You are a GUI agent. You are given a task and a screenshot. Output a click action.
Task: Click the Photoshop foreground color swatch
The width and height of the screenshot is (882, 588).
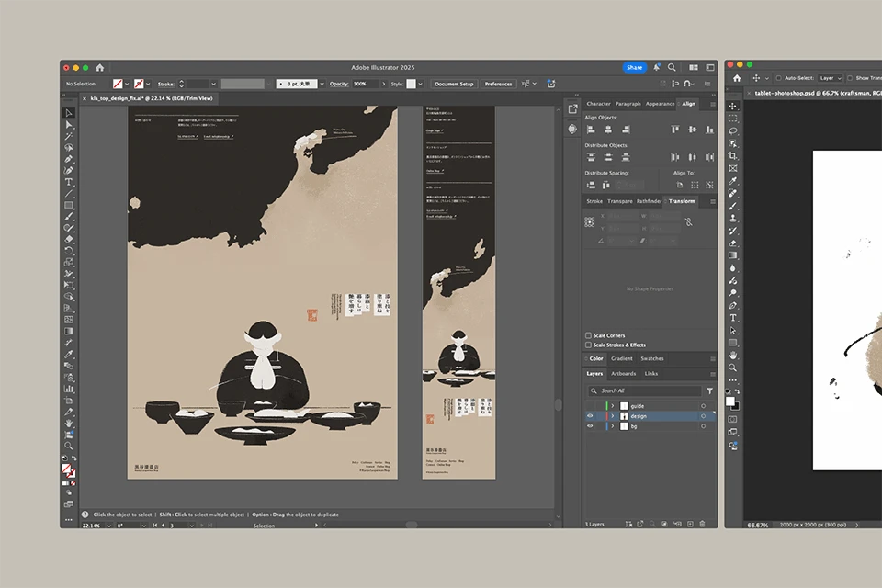point(730,401)
